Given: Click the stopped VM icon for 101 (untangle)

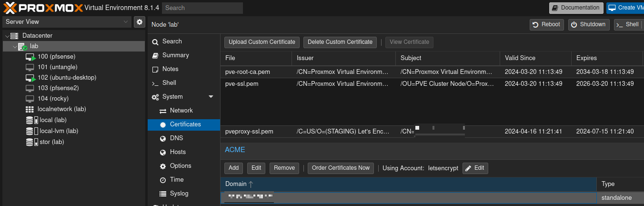Looking at the screenshot, I should tap(30, 67).
